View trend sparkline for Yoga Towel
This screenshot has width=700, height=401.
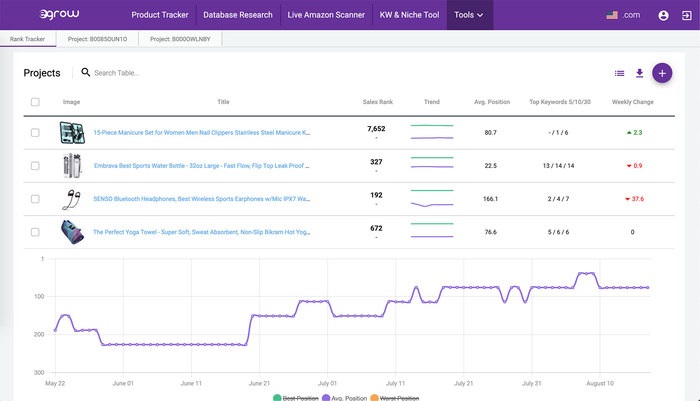pyautogui.click(x=432, y=230)
